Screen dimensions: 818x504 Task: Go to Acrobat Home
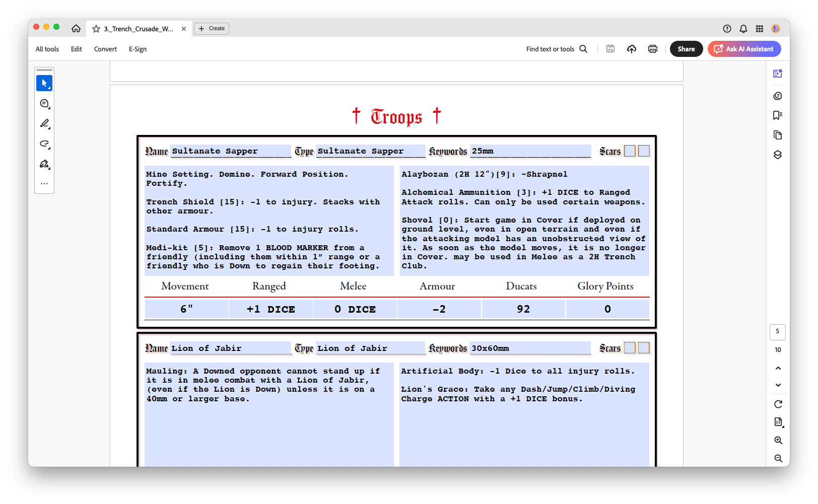(76, 29)
